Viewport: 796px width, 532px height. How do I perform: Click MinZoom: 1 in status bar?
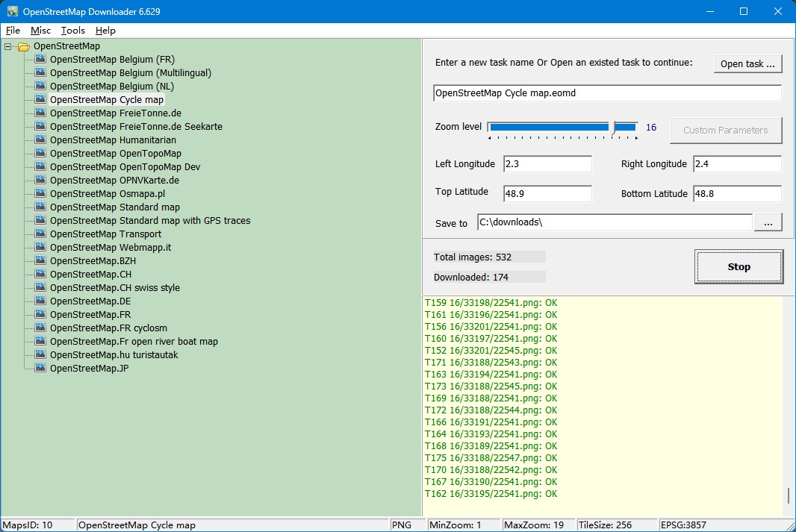click(x=463, y=525)
